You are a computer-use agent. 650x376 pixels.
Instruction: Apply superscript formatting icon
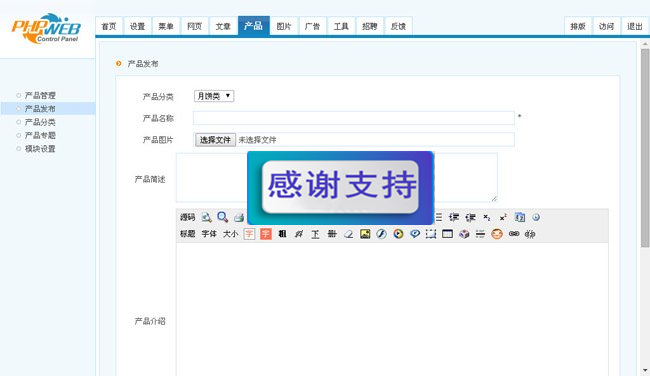tap(503, 217)
